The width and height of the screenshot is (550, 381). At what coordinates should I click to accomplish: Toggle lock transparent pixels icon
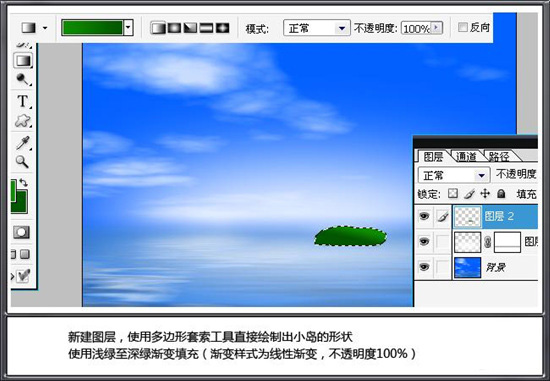point(453,193)
